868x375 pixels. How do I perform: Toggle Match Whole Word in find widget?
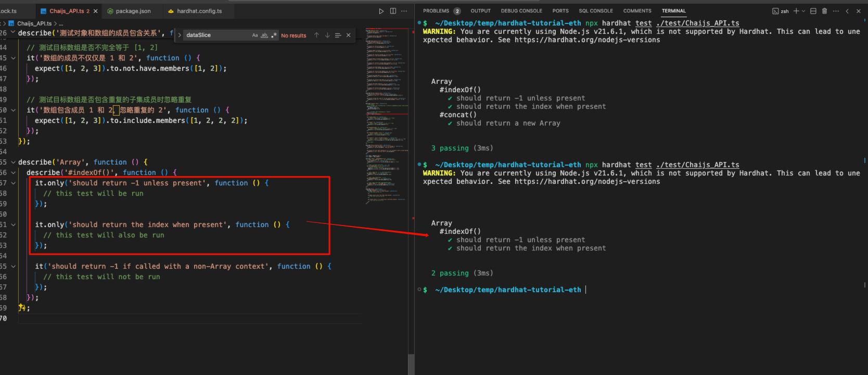[x=264, y=35]
